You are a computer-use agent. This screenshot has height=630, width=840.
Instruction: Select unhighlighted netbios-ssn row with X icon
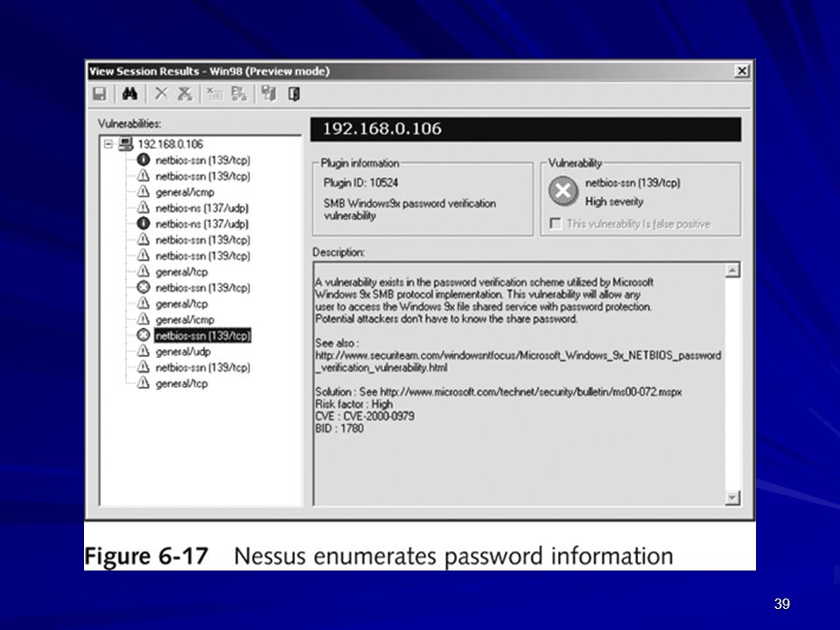point(202,288)
